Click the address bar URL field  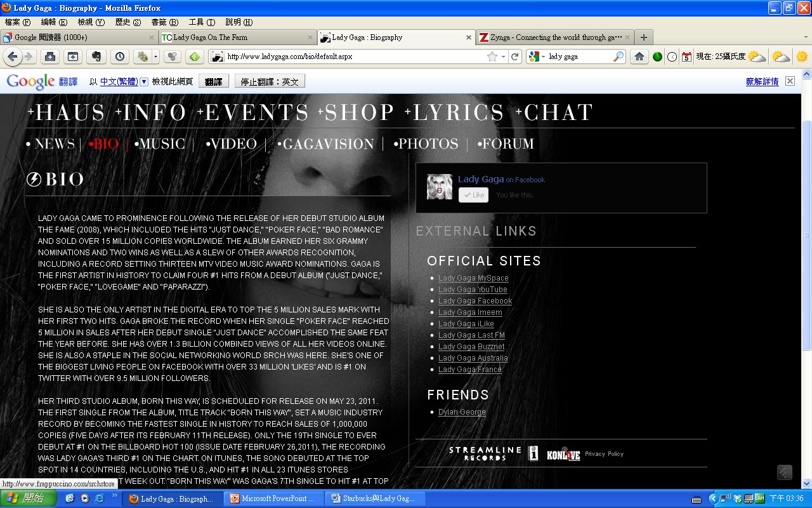[x=355, y=57]
